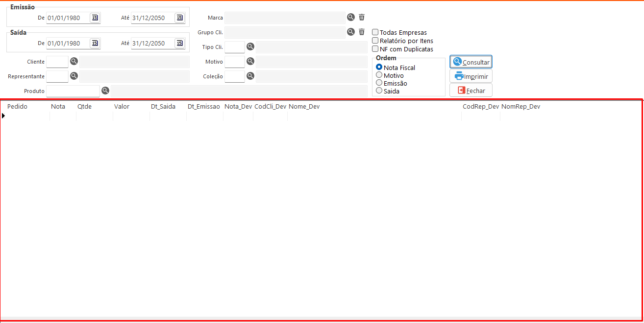Open calendar for Emissão De date
Screen dimensions: 644x323
pyautogui.click(x=95, y=18)
